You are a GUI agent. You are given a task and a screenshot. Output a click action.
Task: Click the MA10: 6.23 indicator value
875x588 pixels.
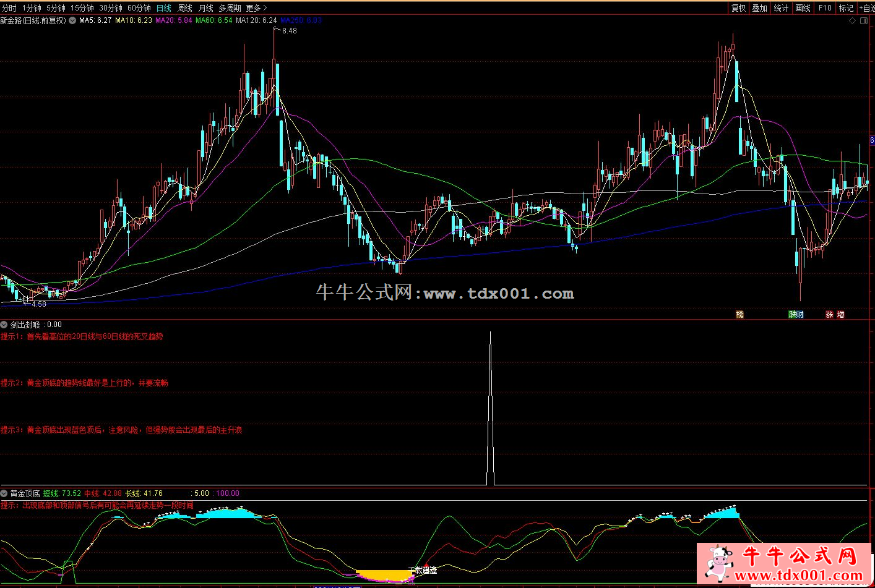click(x=134, y=20)
